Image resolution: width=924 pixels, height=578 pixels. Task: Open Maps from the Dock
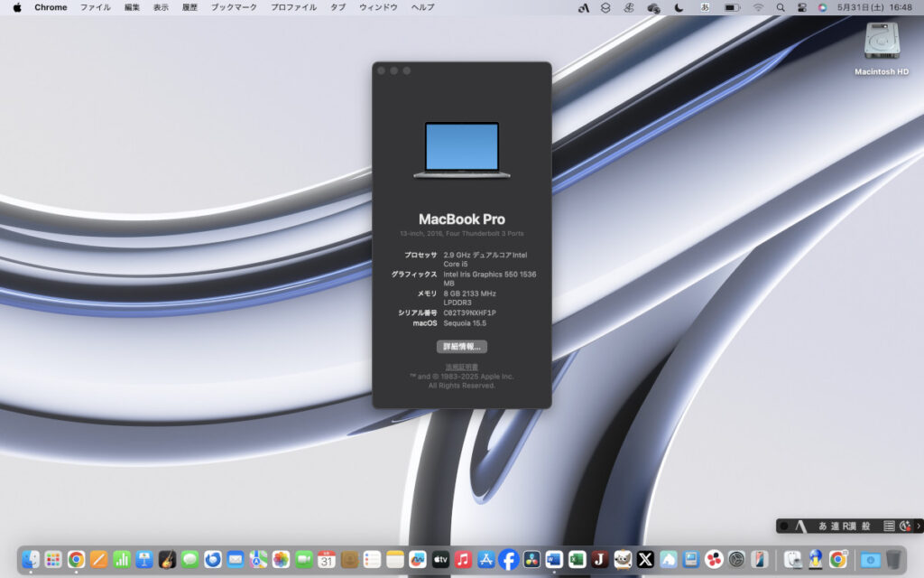pyautogui.click(x=258, y=559)
